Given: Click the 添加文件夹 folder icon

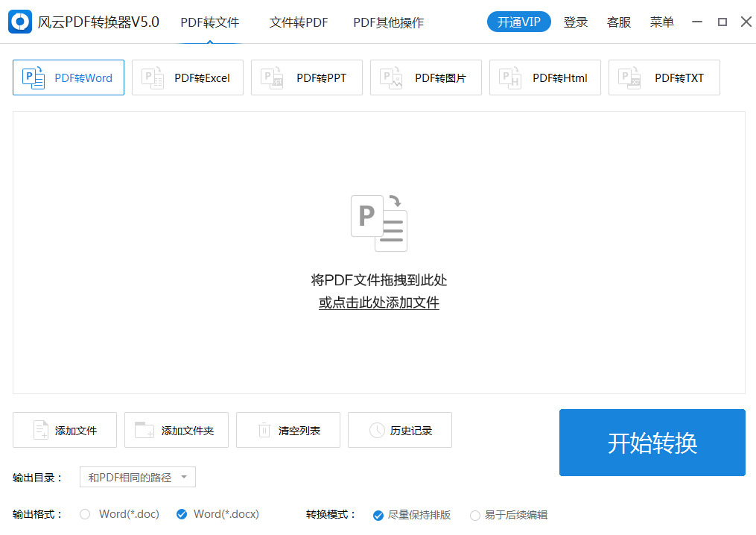Looking at the screenshot, I should click(x=144, y=430).
